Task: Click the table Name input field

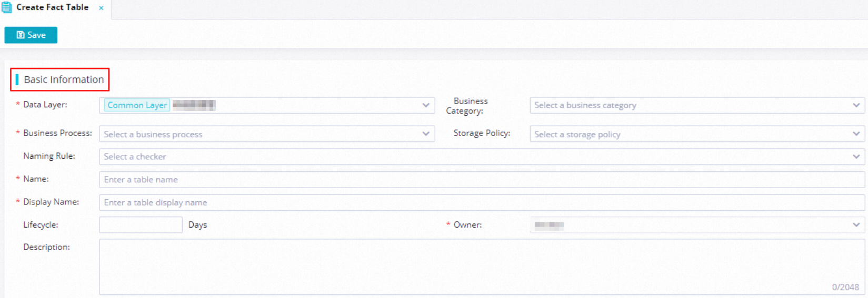Action: [482, 180]
